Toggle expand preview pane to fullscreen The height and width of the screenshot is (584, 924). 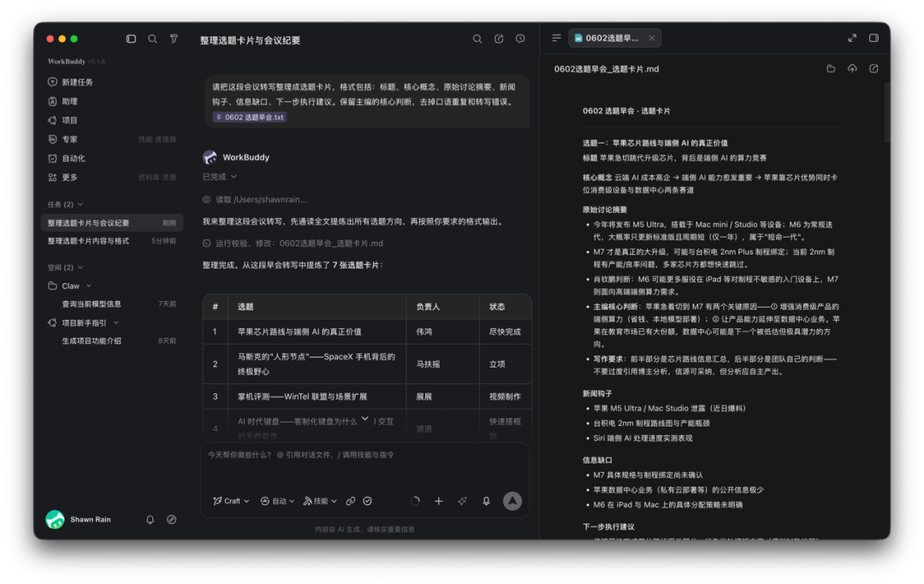(x=852, y=38)
